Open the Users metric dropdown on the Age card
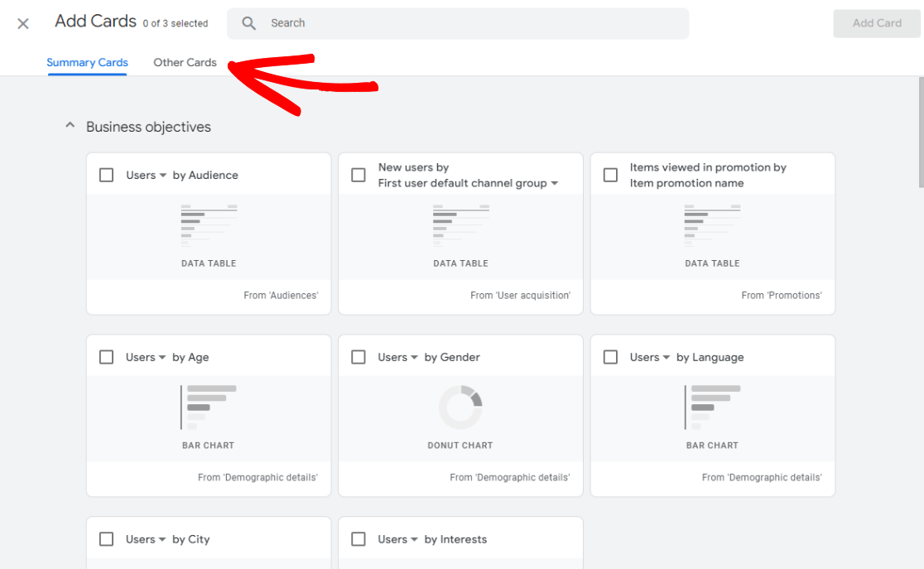 coord(161,357)
